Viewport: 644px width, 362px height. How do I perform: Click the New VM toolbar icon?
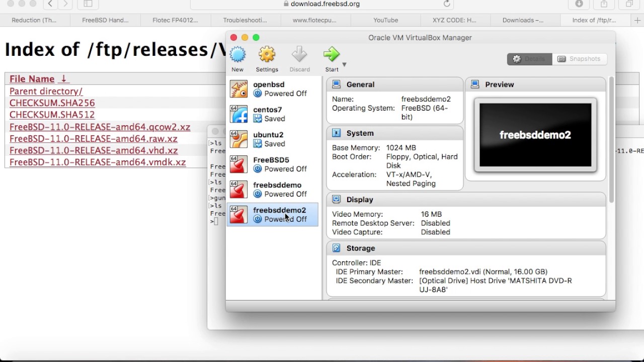[x=237, y=54]
